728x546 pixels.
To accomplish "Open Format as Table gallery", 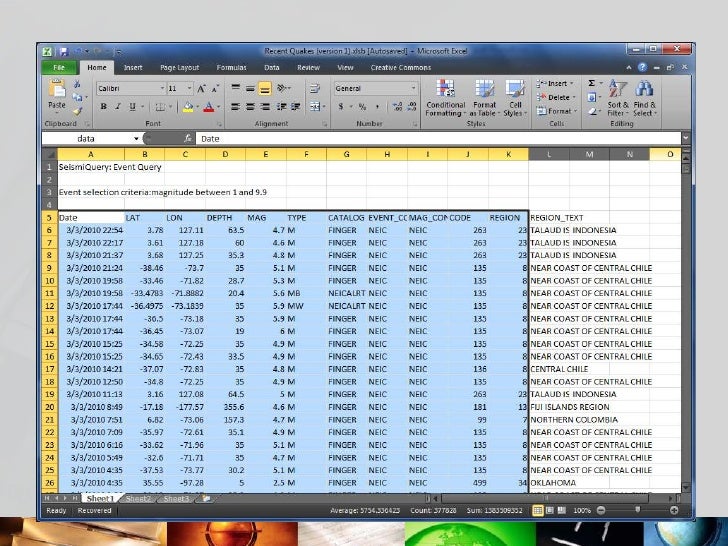I will pyautogui.click(x=484, y=98).
